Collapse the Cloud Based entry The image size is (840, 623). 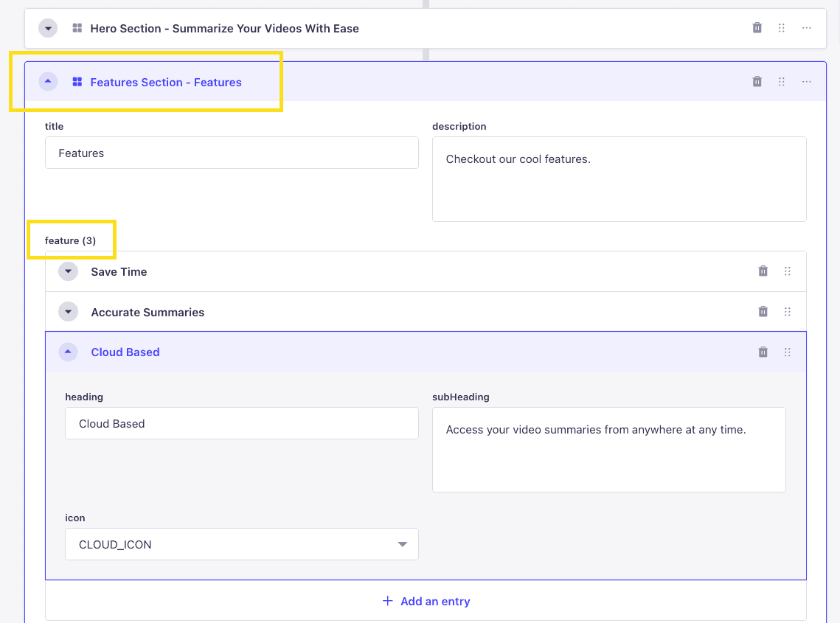pos(68,352)
